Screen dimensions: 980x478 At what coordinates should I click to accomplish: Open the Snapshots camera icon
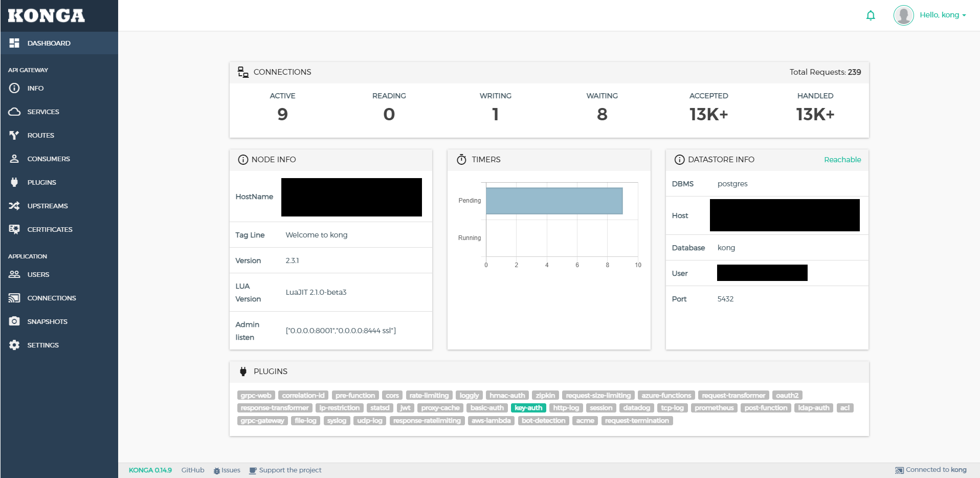14,321
